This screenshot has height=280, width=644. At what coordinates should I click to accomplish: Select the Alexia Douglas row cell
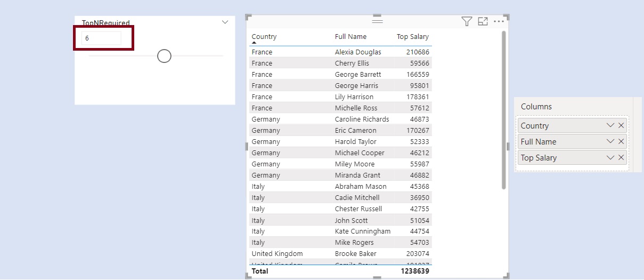point(357,52)
